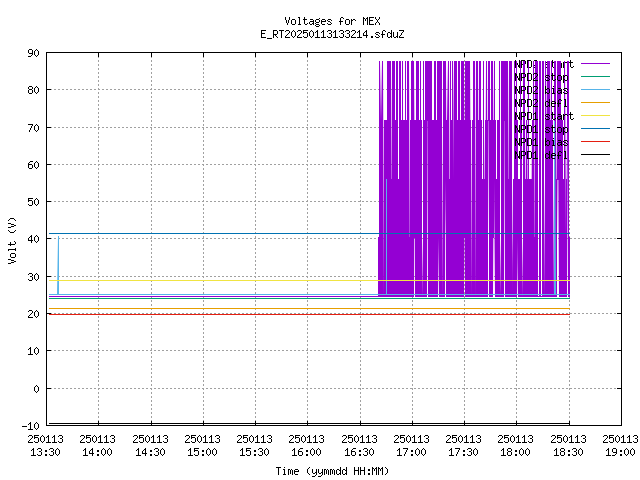Click the 60 y-axis tick label
Image resolution: width=640 pixels, height=480 pixels.
point(33,165)
